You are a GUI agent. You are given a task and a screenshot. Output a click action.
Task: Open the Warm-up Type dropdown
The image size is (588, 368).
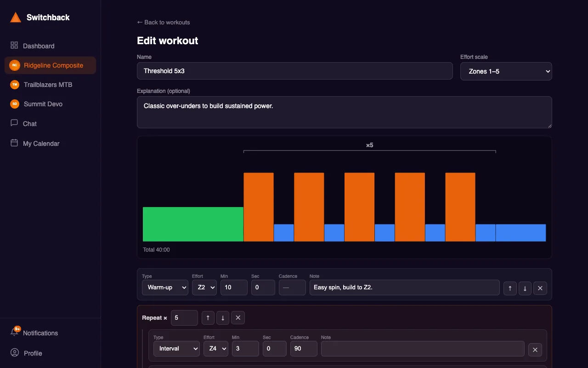pyautogui.click(x=165, y=287)
